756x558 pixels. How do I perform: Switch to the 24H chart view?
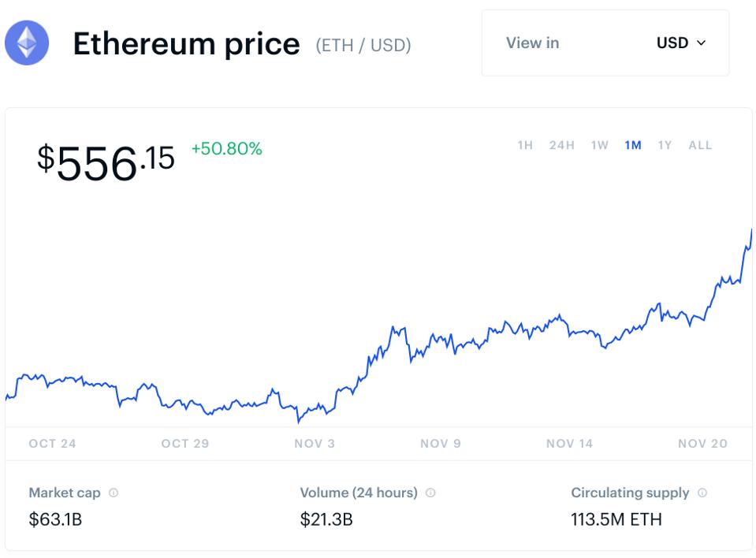[x=561, y=145]
